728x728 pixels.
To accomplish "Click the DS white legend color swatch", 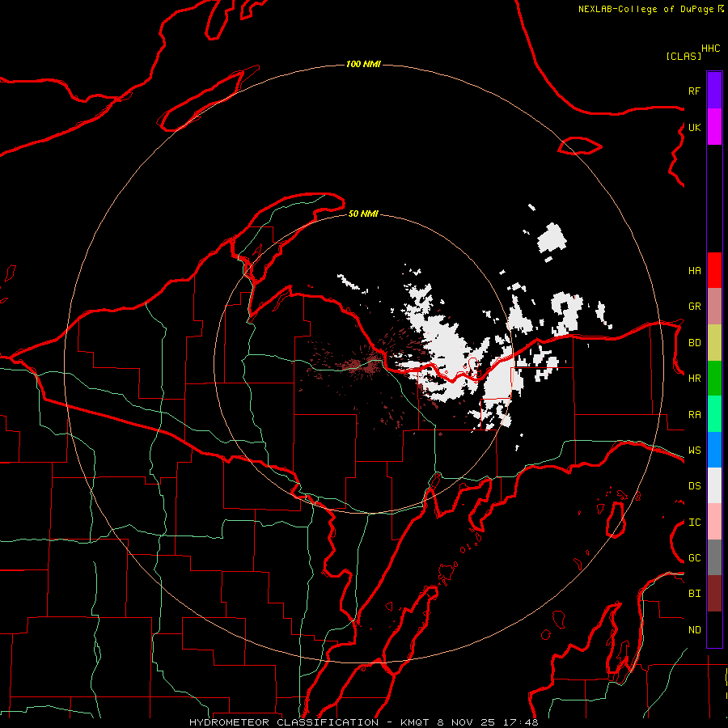I will pos(714,485).
